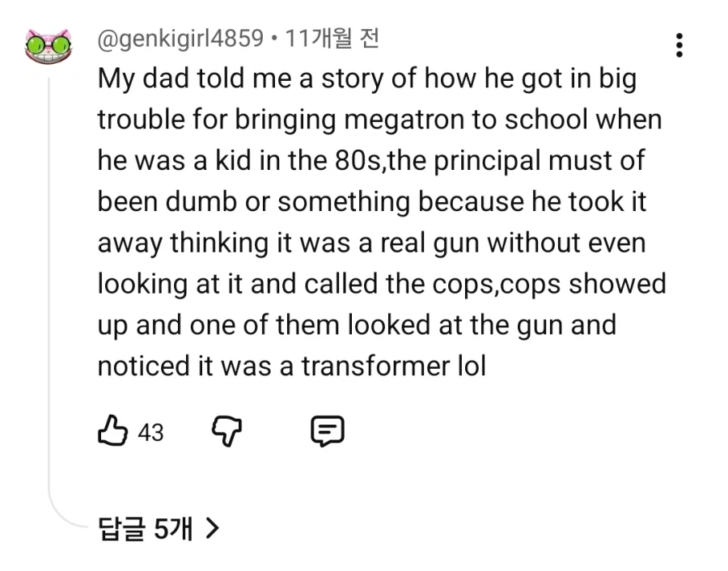Viewport: 728px width, 571px height.
Task: Open genkigirl4859's channel via username
Action: pyautogui.click(x=180, y=36)
